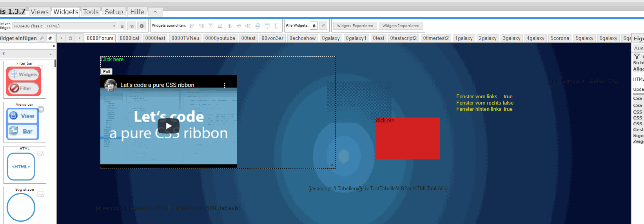The image size is (644, 224).
Task: Click the widget resize handle corner
Action: tap(332, 165)
